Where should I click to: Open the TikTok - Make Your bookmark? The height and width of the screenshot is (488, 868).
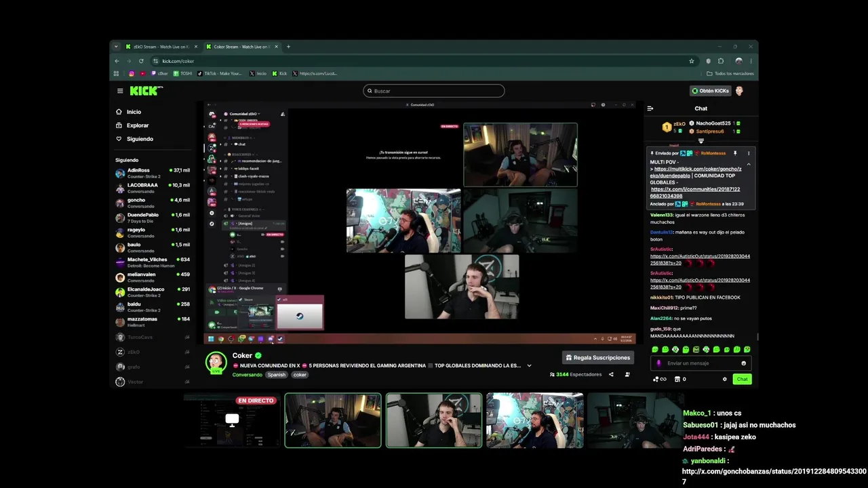point(219,73)
